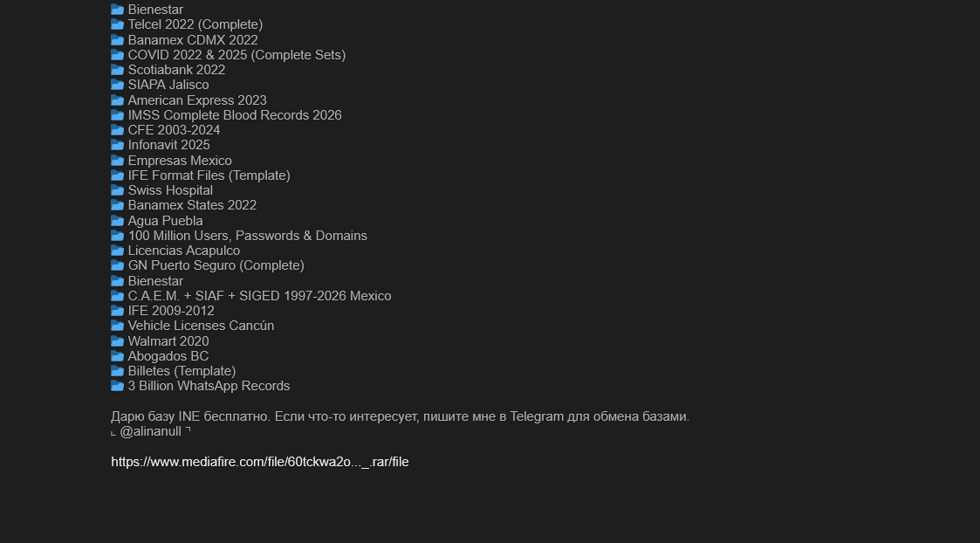Click the folder icon beside Walmart 2020

(x=118, y=341)
